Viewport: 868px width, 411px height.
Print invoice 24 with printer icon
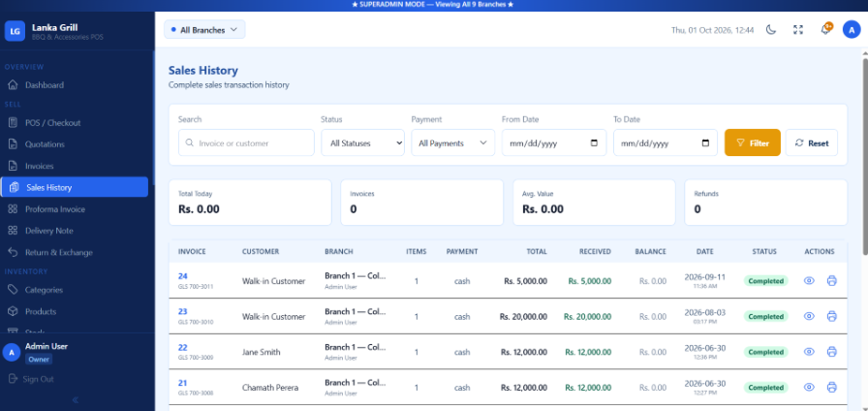(831, 281)
